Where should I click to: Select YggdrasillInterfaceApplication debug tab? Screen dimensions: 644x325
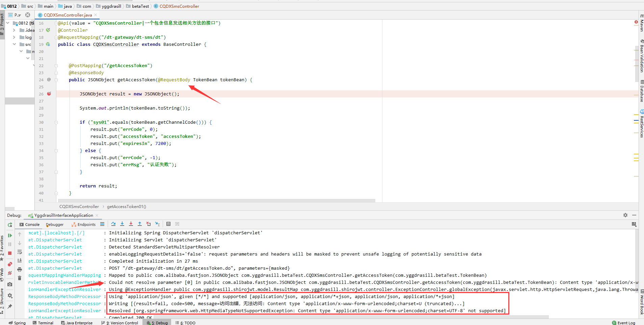63,215
